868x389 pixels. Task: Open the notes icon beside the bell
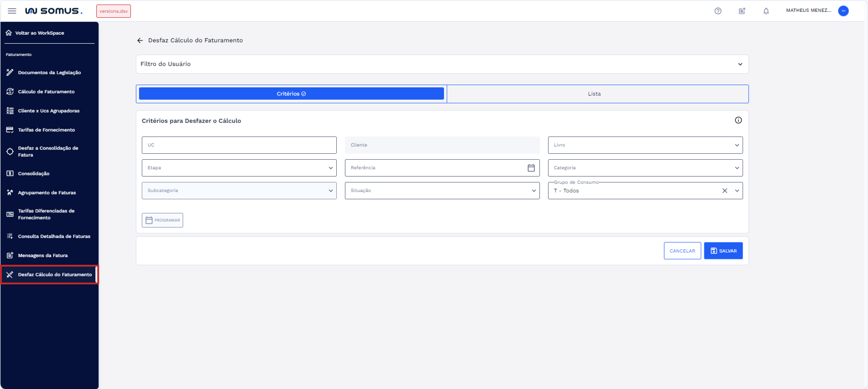742,11
